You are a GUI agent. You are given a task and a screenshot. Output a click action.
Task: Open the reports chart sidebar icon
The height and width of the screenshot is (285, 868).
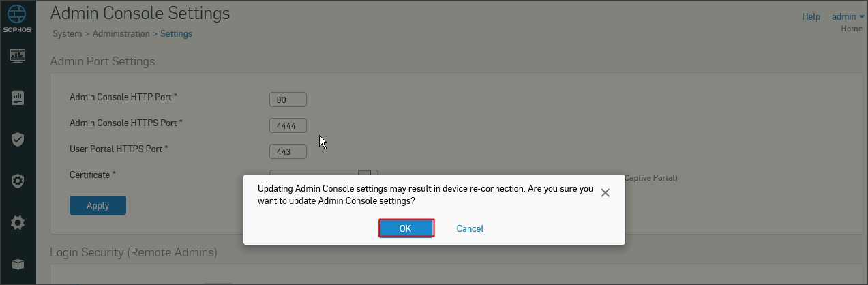click(x=18, y=97)
